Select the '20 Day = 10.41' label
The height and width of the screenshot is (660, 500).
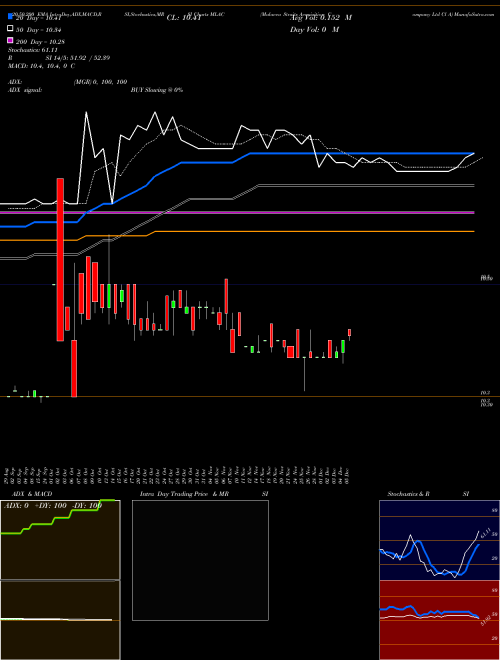38,18
